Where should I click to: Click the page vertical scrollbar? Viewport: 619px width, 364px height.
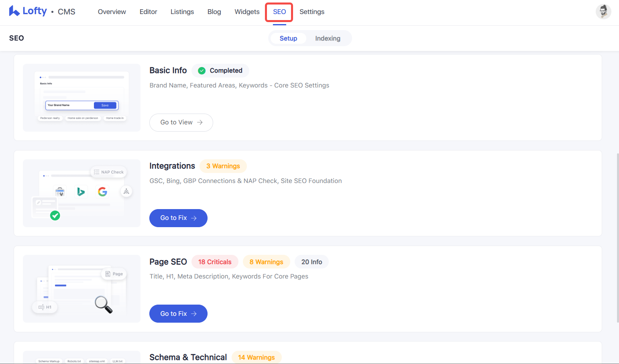(x=617, y=238)
